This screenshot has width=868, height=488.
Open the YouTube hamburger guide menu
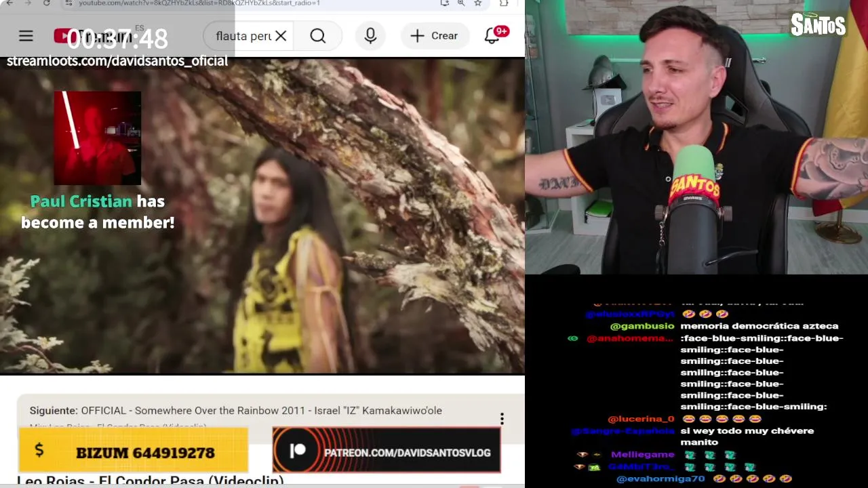pyautogui.click(x=26, y=36)
